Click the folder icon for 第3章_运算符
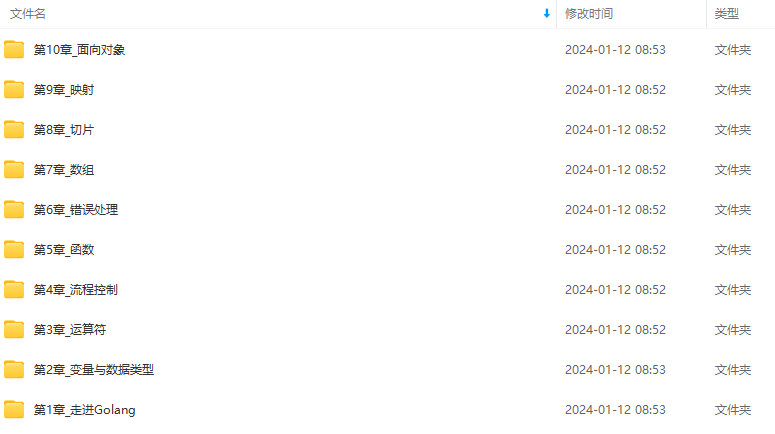775x434 pixels. [x=14, y=330]
